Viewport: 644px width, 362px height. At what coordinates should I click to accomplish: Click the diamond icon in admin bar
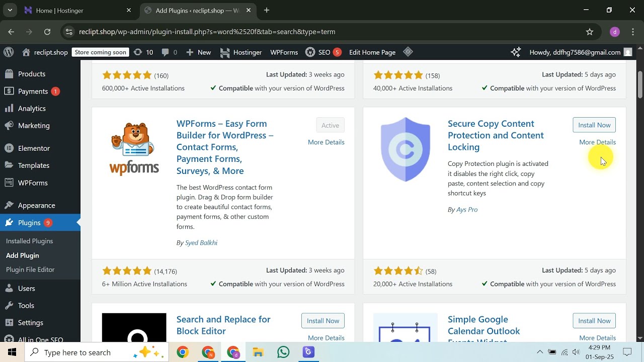408,52
